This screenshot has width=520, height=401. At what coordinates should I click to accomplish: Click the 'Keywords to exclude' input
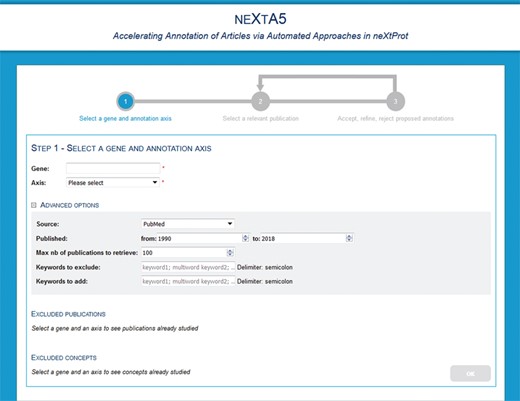click(188, 267)
